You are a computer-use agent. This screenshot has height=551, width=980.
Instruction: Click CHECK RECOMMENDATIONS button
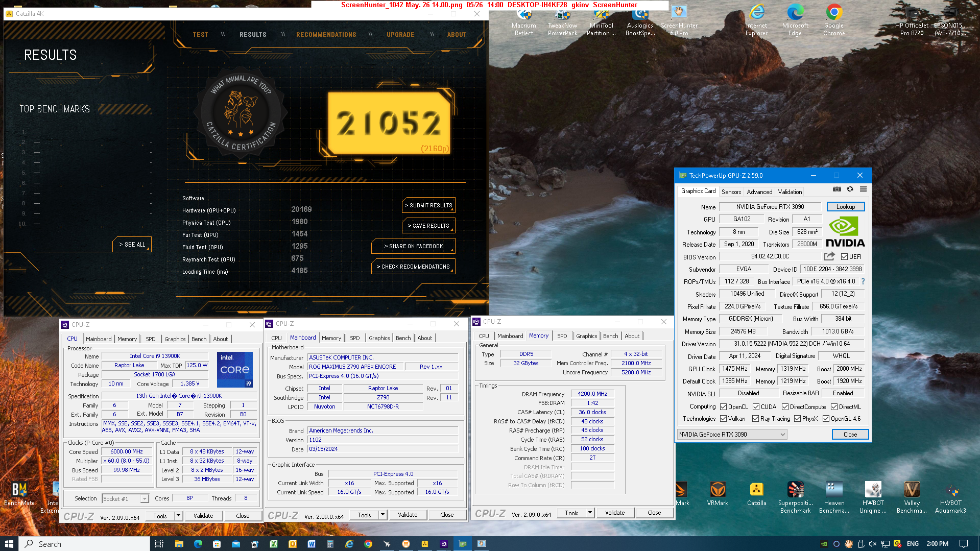413,267
